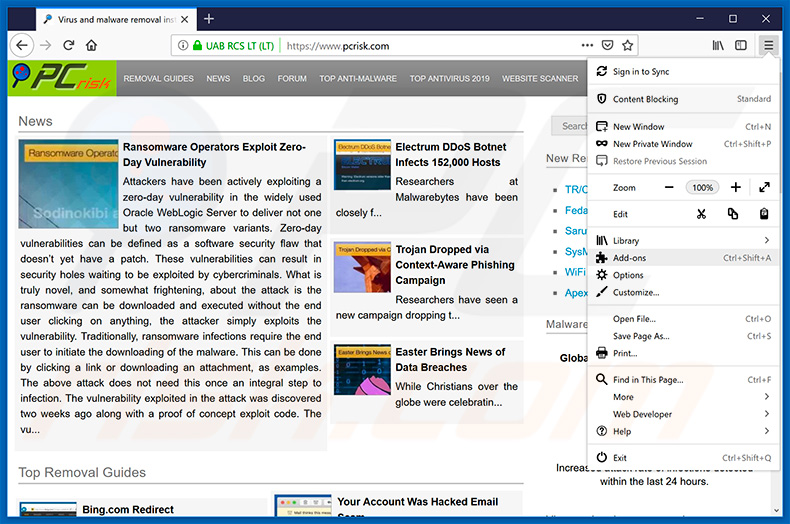Open Easter Brings News of Data Breaches headline

click(450, 359)
